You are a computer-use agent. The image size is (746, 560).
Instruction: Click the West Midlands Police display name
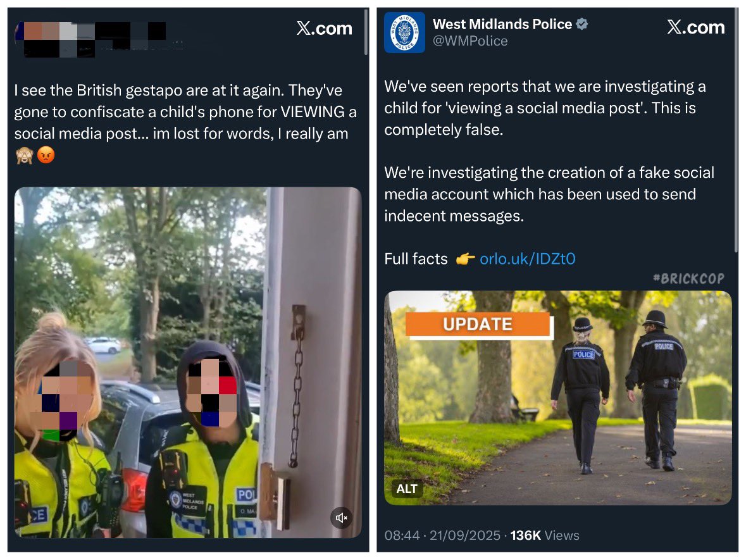(x=502, y=24)
